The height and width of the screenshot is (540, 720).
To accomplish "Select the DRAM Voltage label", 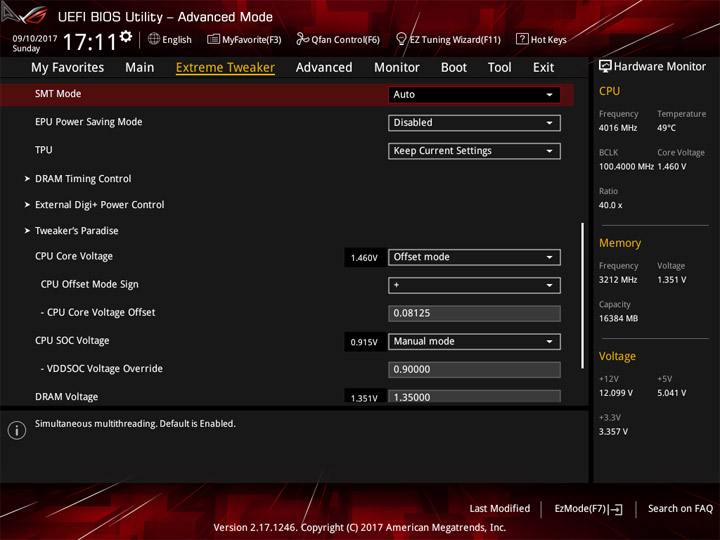I will tap(67, 397).
